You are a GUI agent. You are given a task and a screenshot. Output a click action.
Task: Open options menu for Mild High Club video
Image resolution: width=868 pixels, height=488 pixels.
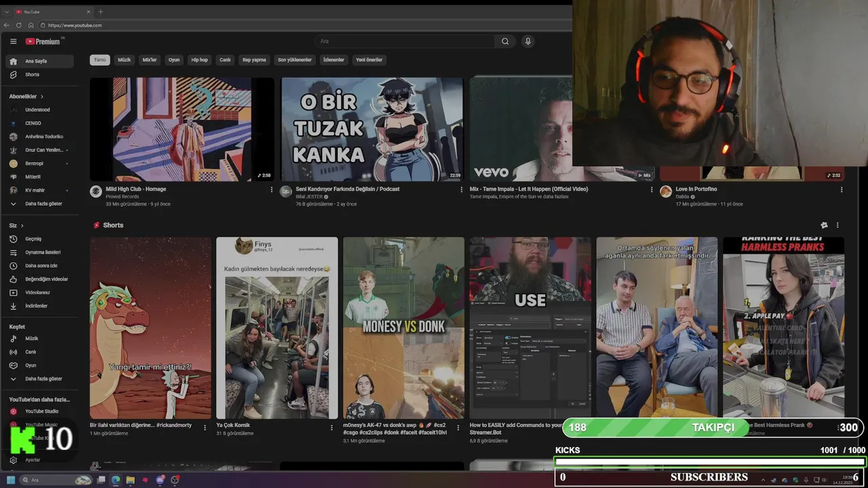pos(272,190)
